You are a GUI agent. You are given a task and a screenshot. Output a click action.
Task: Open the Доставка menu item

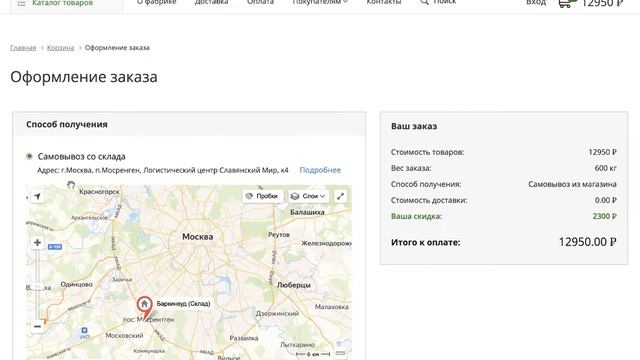click(x=211, y=2)
